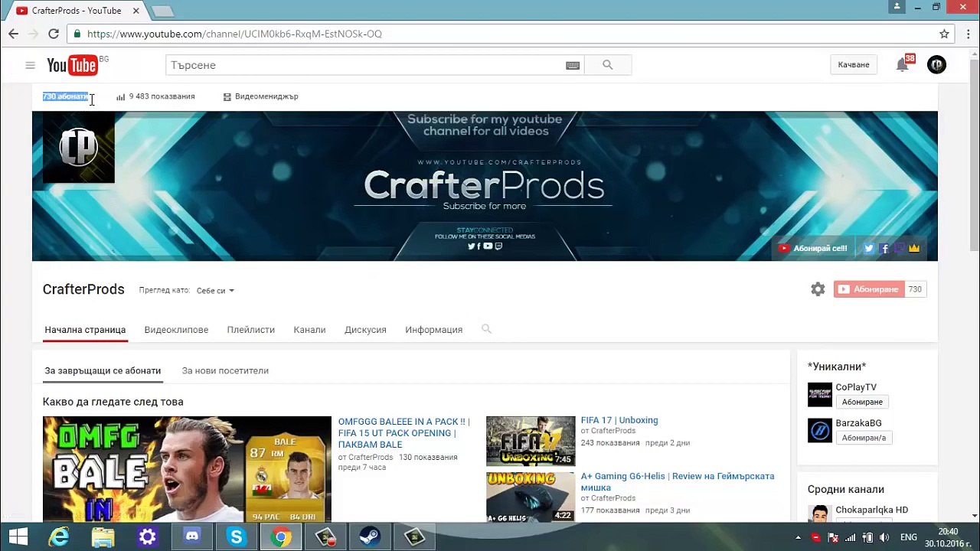Click the A+ G6 Helis unboxing thumbnail
The image size is (980, 551).
531,497
